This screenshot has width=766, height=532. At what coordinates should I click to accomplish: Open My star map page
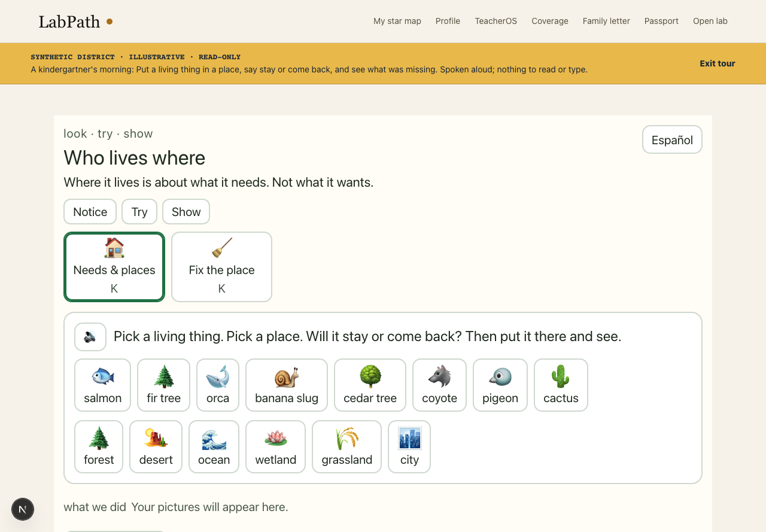pos(397,21)
